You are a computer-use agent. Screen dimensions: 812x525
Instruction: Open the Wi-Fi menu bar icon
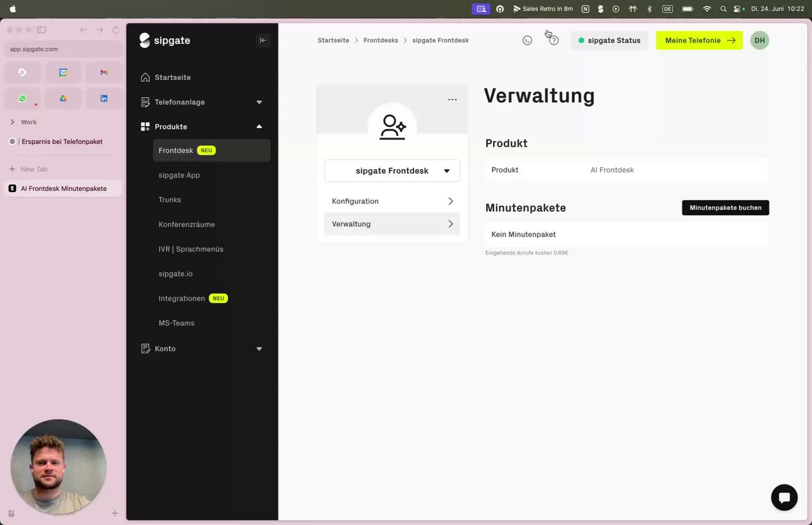[707, 9]
